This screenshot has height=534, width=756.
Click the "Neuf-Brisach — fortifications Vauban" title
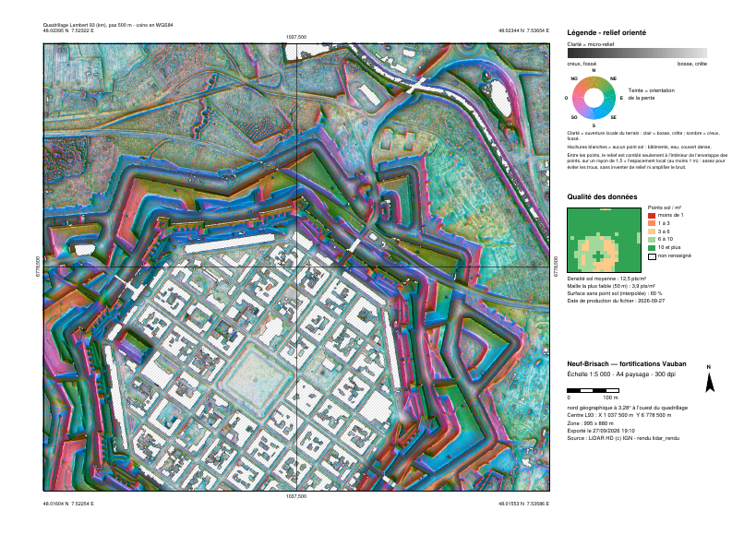627,364
